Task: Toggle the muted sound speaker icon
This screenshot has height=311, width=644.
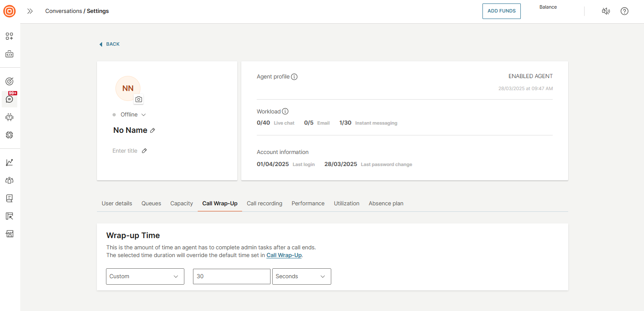Action: coord(606,11)
